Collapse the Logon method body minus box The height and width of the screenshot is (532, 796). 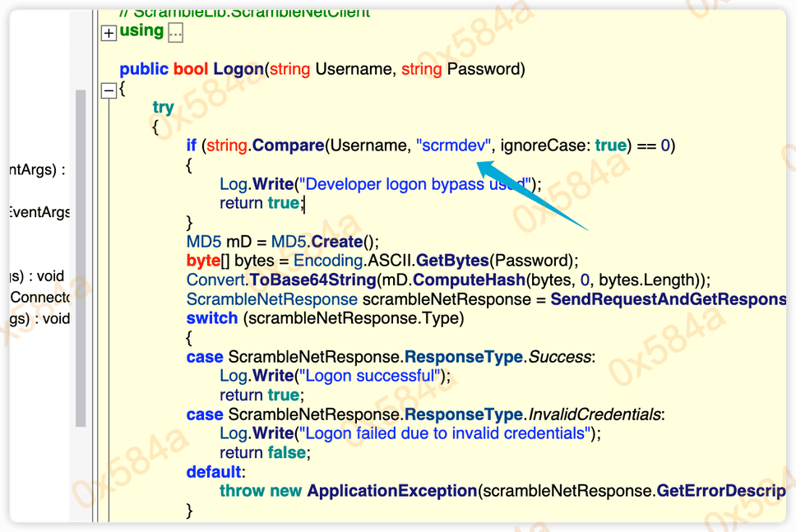click(x=108, y=90)
